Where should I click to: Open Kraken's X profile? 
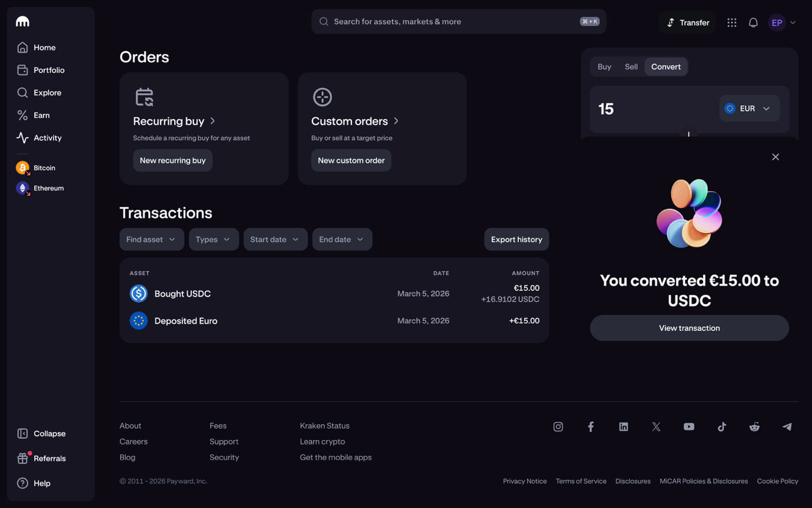pyautogui.click(x=656, y=427)
